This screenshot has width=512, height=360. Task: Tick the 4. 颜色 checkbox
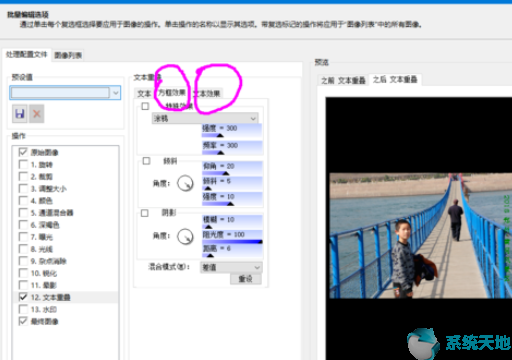(x=23, y=200)
